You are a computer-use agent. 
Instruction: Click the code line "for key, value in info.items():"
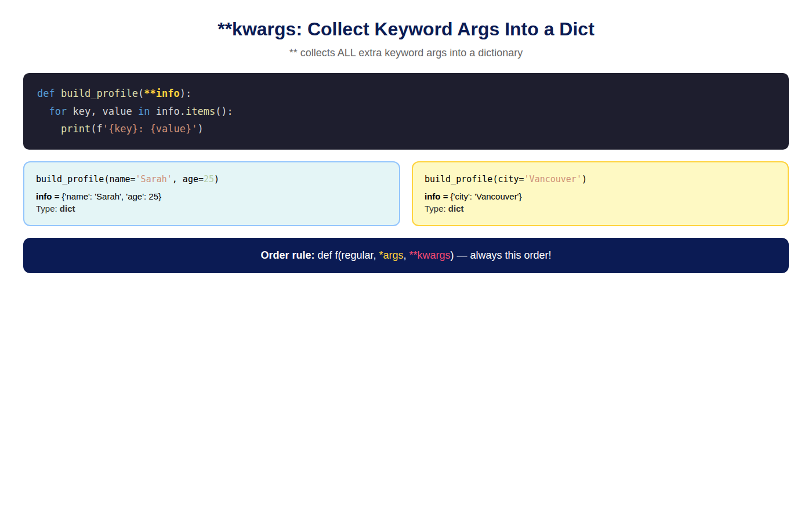pyautogui.click(x=141, y=111)
